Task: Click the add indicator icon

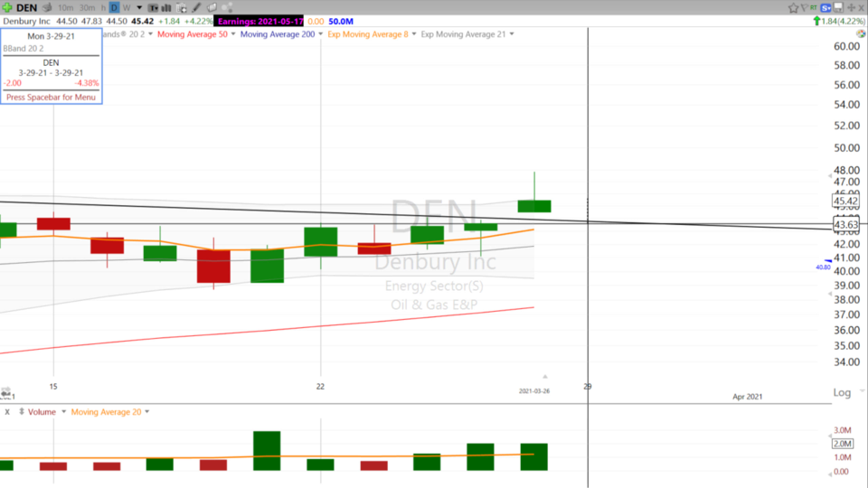Action: [x=182, y=8]
